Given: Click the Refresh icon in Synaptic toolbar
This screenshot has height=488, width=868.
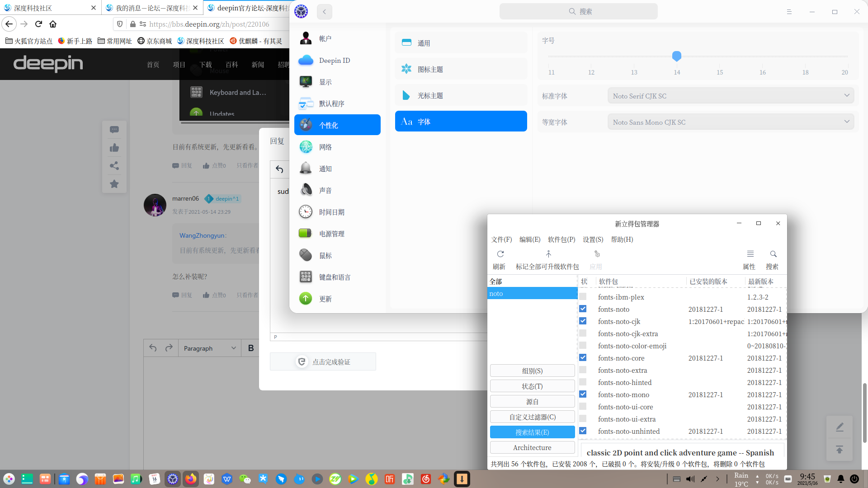Looking at the screenshot, I should [500, 254].
